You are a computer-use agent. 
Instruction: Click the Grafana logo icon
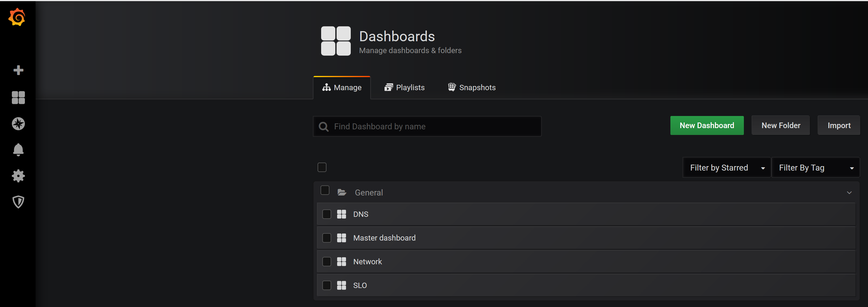point(17,17)
